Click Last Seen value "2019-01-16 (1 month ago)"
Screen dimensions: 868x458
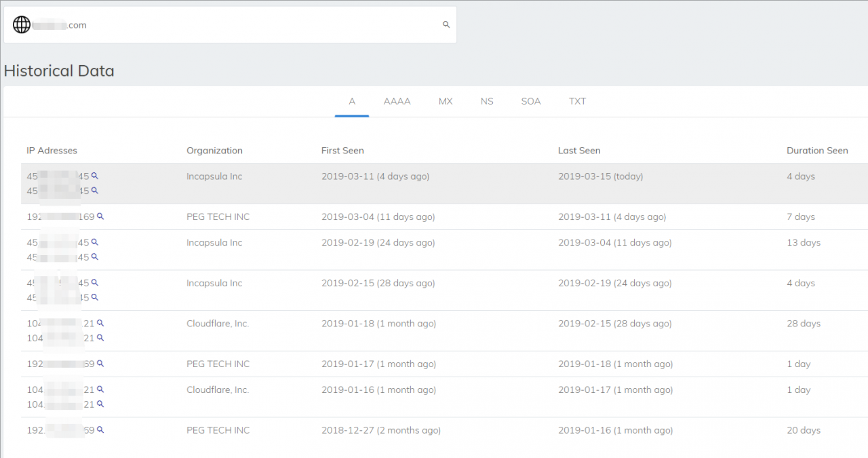[616, 430]
